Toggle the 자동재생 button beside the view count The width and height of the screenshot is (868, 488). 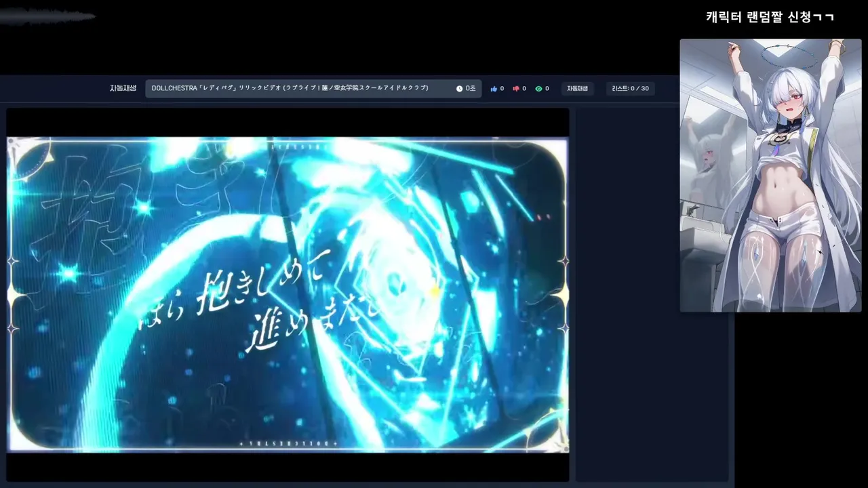point(577,89)
